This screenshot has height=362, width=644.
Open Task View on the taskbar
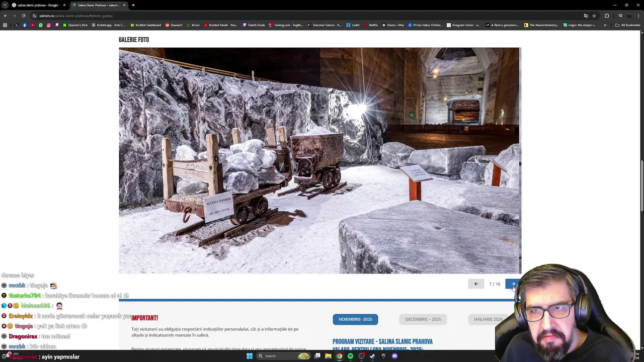[x=317, y=356]
